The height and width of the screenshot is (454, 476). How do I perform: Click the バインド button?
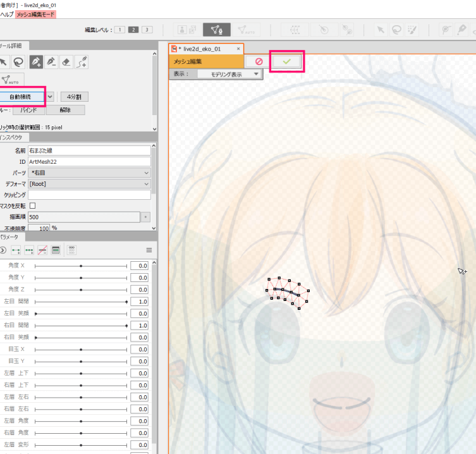pos(29,110)
